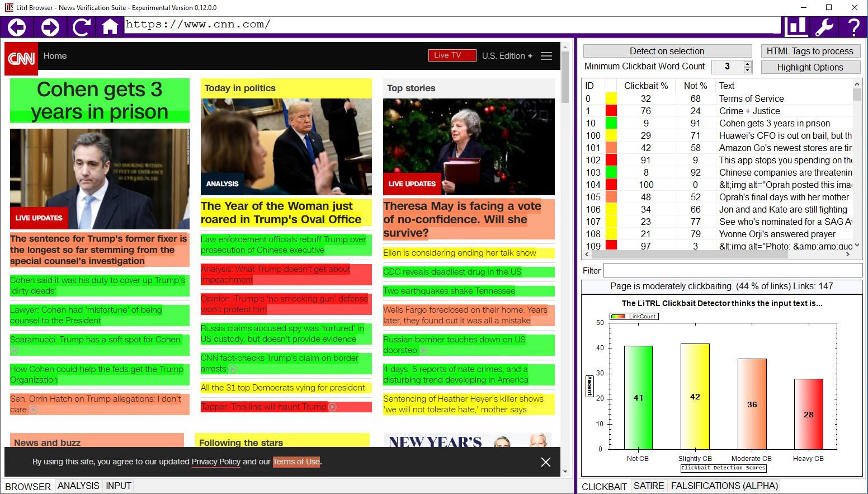Click the URL address field
This screenshot has width=868, height=494.
click(x=452, y=25)
